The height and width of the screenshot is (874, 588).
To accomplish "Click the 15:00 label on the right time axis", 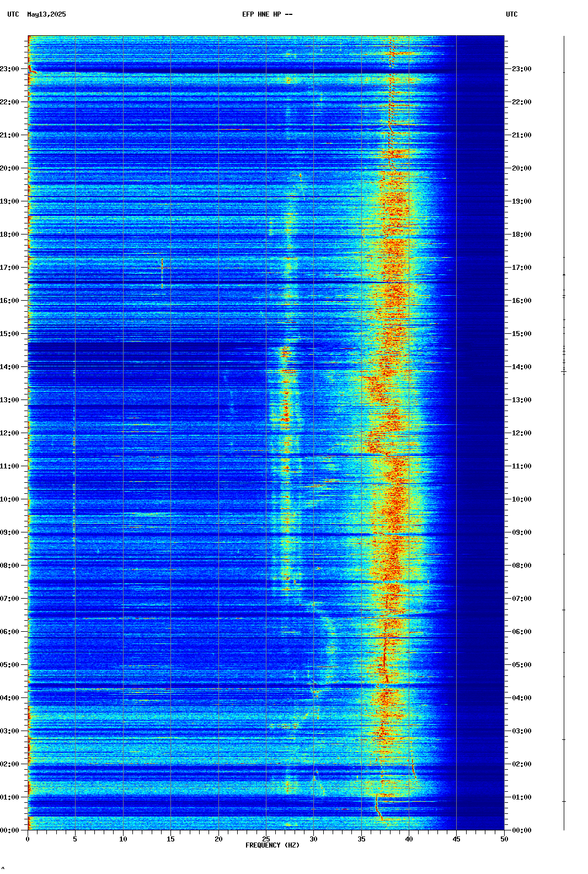I will [522, 334].
